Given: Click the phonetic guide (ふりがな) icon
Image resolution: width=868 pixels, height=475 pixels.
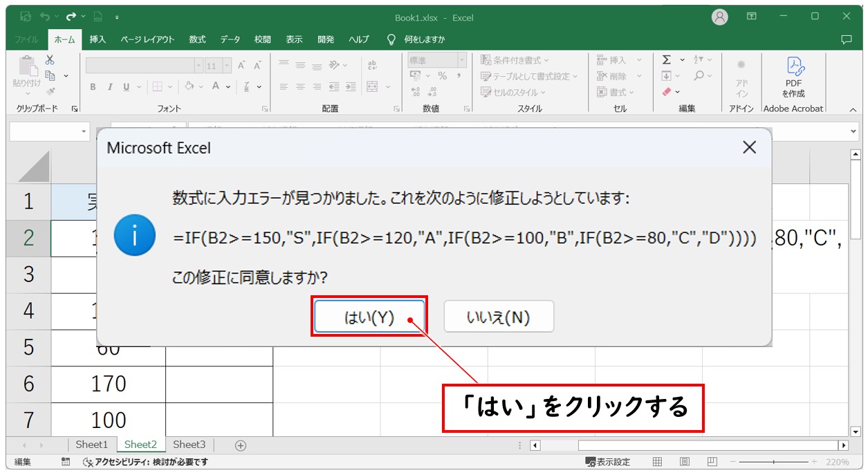Looking at the screenshot, I should 248,87.
